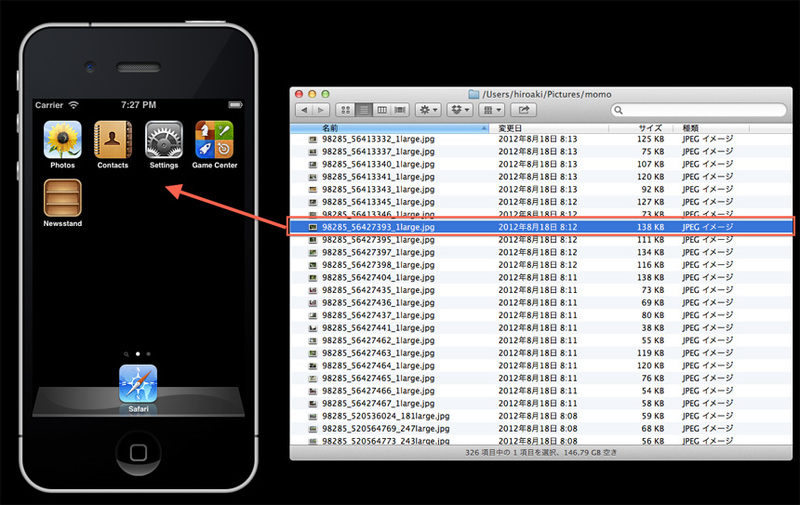Click the Finder search field
The width and height of the screenshot is (800, 505).
698,110
